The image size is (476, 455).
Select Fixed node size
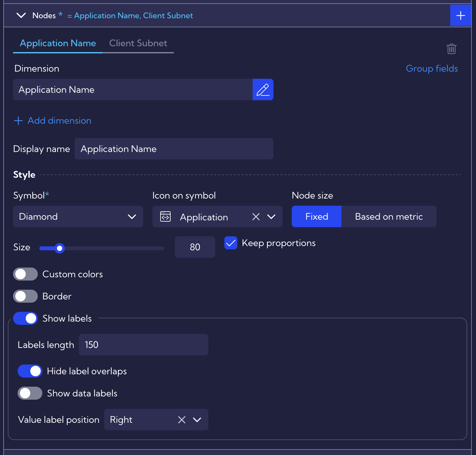coord(316,216)
